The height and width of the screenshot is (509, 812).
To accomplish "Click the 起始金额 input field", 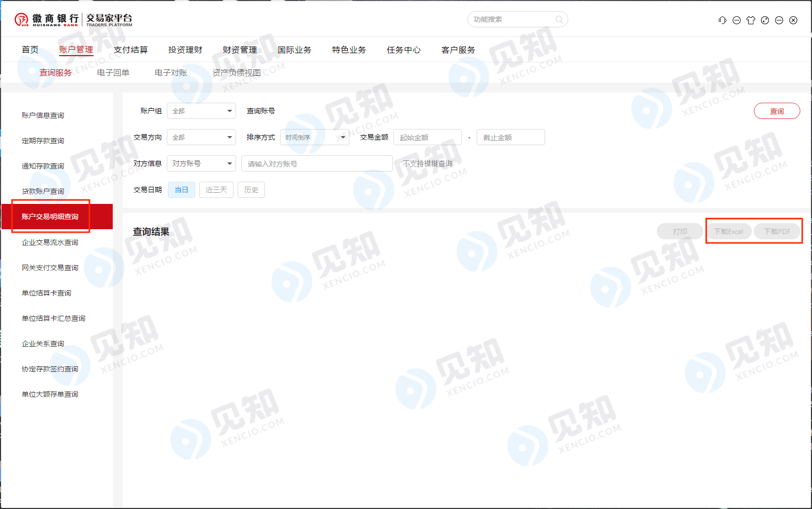I will coord(427,137).
